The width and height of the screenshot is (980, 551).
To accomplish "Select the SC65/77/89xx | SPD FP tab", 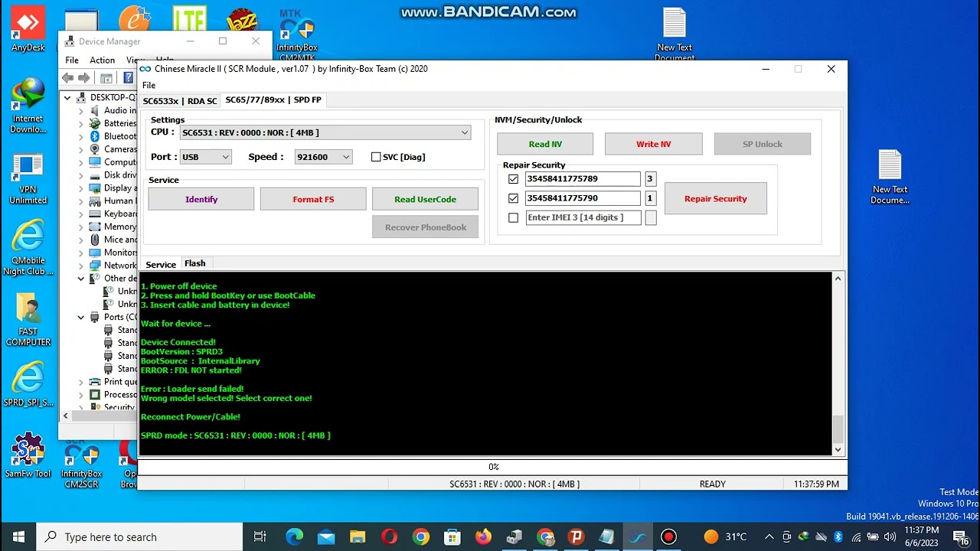I will pos(273,100).
